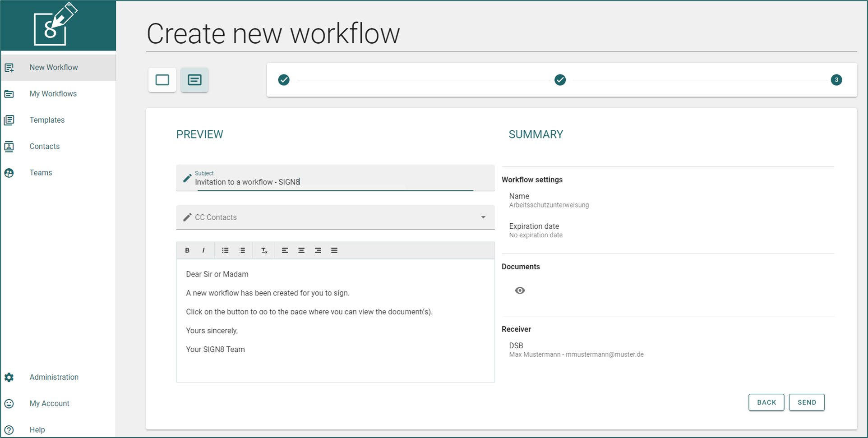Image resolution: width=868 pixels, height=438 pixels.
Task: Align text right
Action: [318, 250]
